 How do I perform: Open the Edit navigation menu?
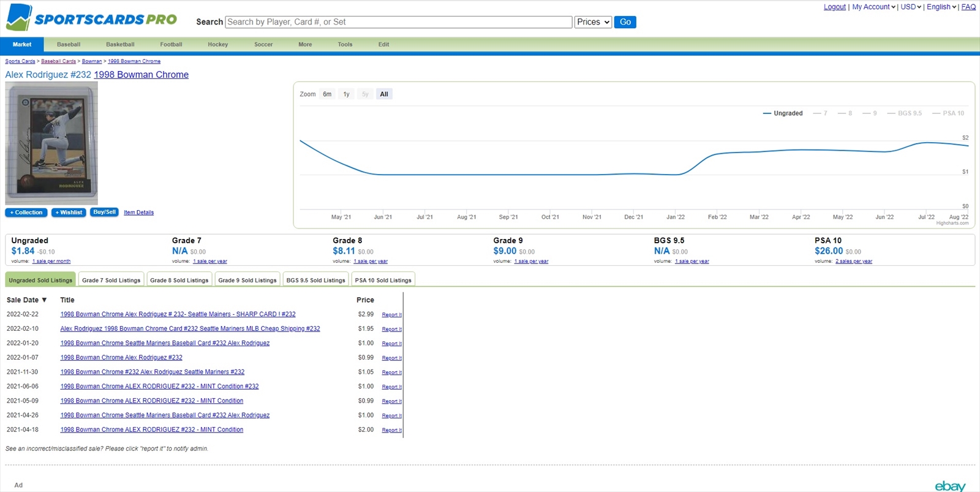pyautogui.click(x=383, y=45)
